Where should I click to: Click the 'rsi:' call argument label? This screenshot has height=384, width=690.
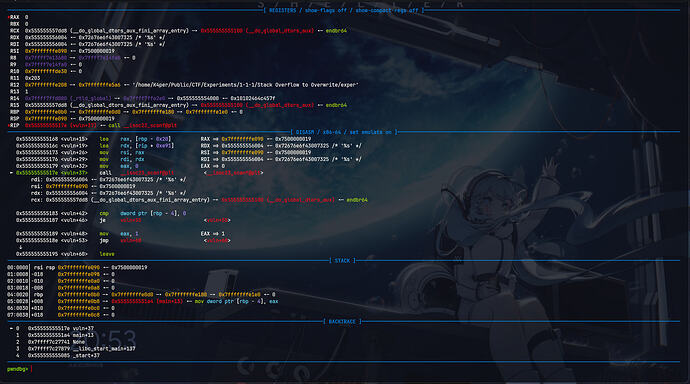tap(37, 187)
